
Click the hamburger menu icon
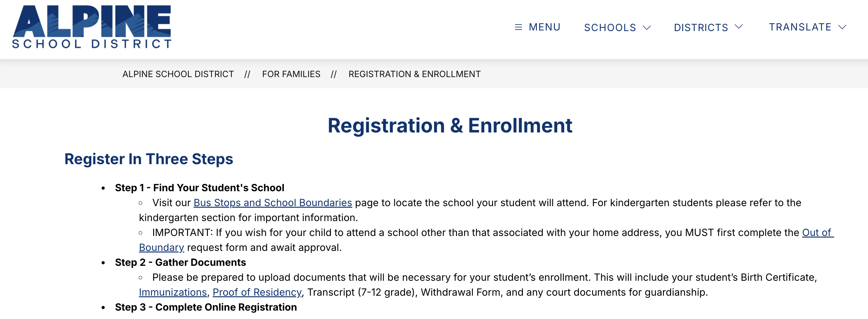point(518,27)
